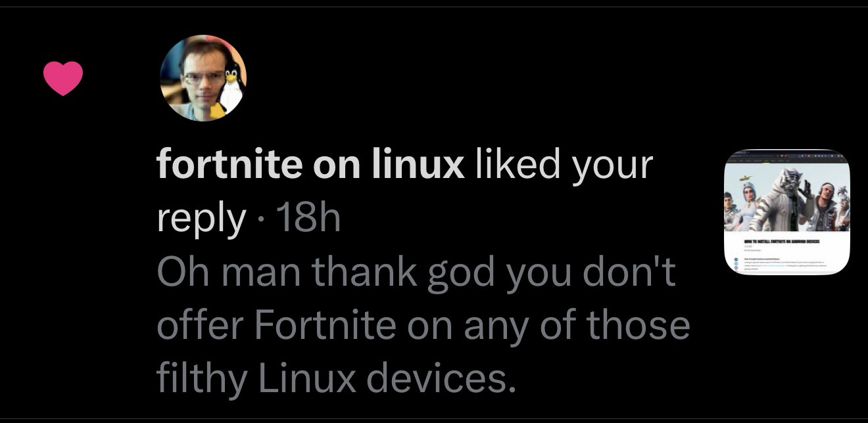The height and width of the screenshot is (423, 868).
Task: Click the pink heart like icon
Action: point(63,78)
